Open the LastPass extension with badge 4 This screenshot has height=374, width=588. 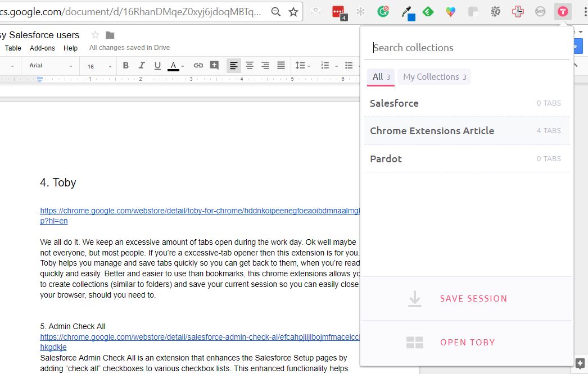click(x=338, y=12)
